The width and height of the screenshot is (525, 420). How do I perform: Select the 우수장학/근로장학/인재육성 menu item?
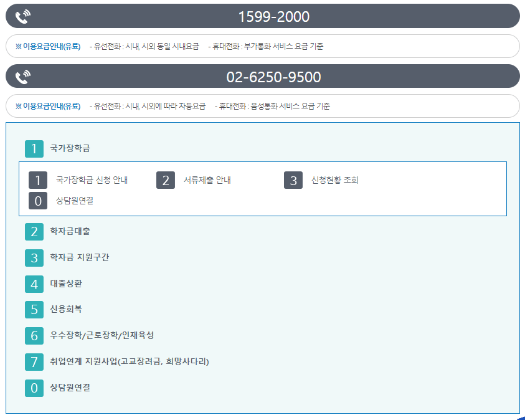pyautogui.click(x=103, y=336)
